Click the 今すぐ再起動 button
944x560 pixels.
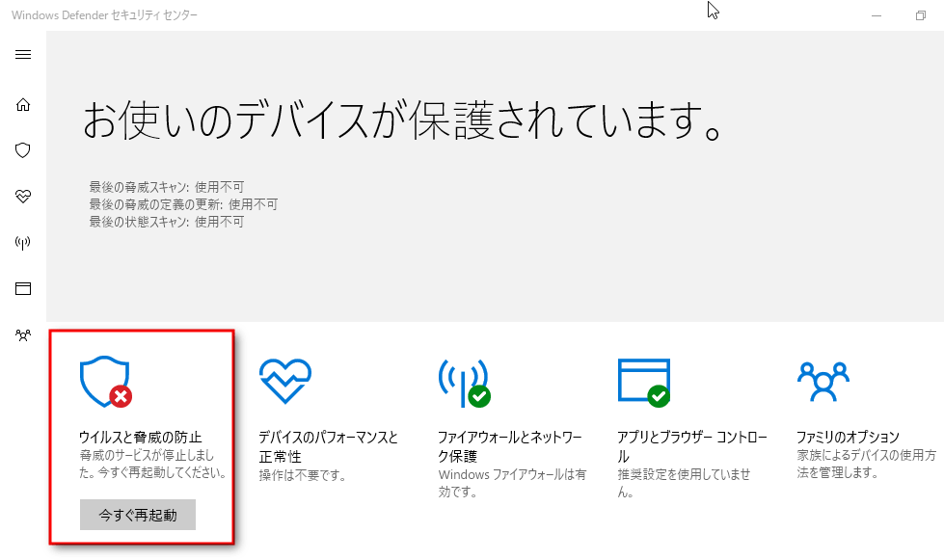[138, 515]
